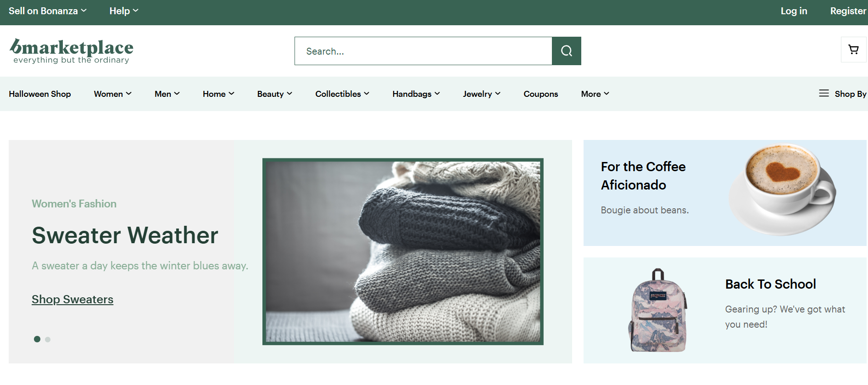Select the first carousel slide dot

[37, 339]
